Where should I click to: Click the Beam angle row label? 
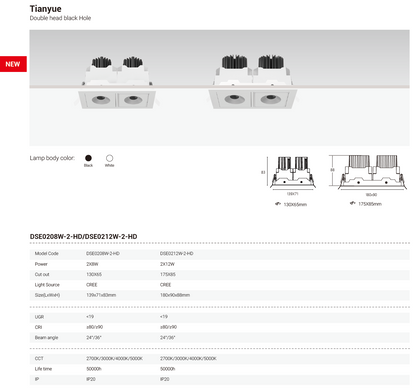pyautogui.click(x=46, y=338)
